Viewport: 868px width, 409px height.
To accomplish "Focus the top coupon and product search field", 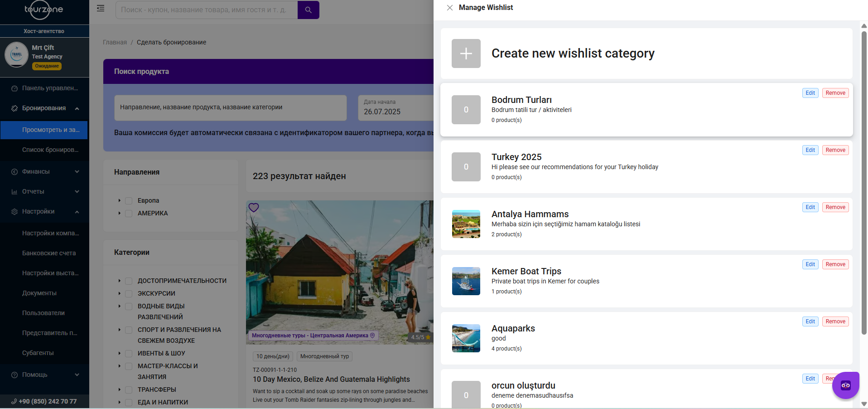I will pyautogui.click(x=207, y=10).
